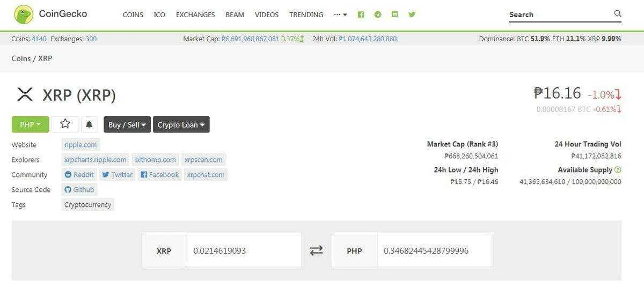Click the XRP amount input field
The image size is (644, 289).
point(244,250)
